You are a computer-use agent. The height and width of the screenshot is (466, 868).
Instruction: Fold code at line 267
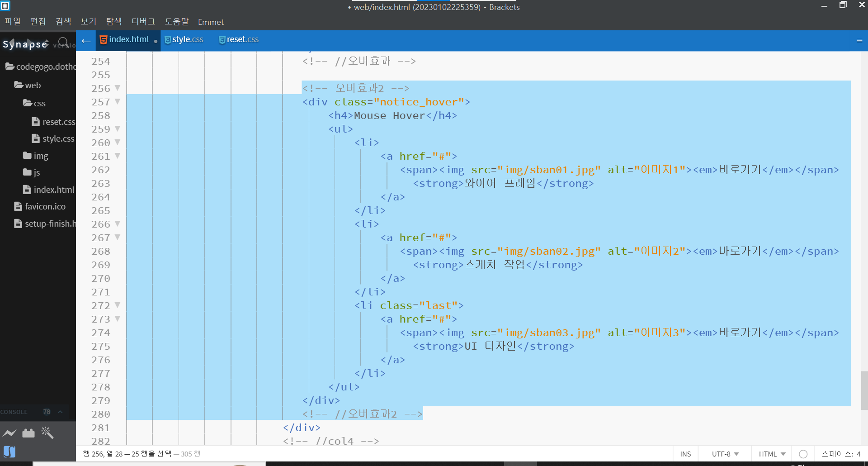(118, 237)
